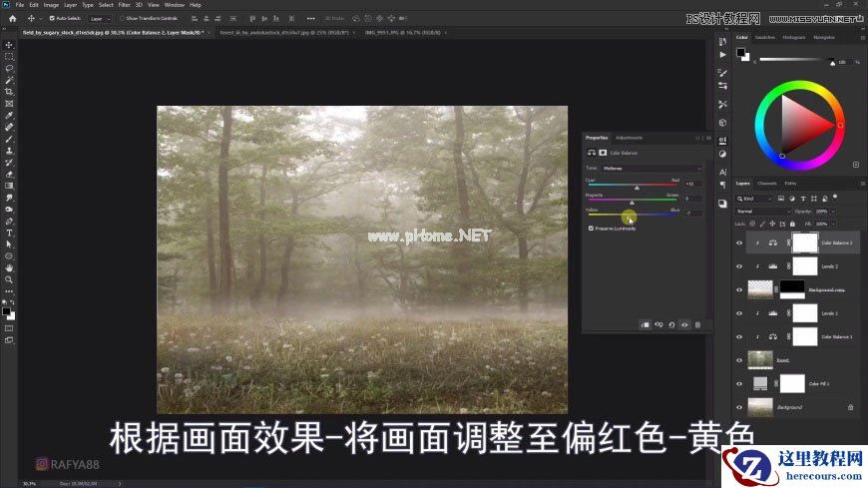Open the Image menu
Screen dimensions: 868x488
tap(51, 4)
